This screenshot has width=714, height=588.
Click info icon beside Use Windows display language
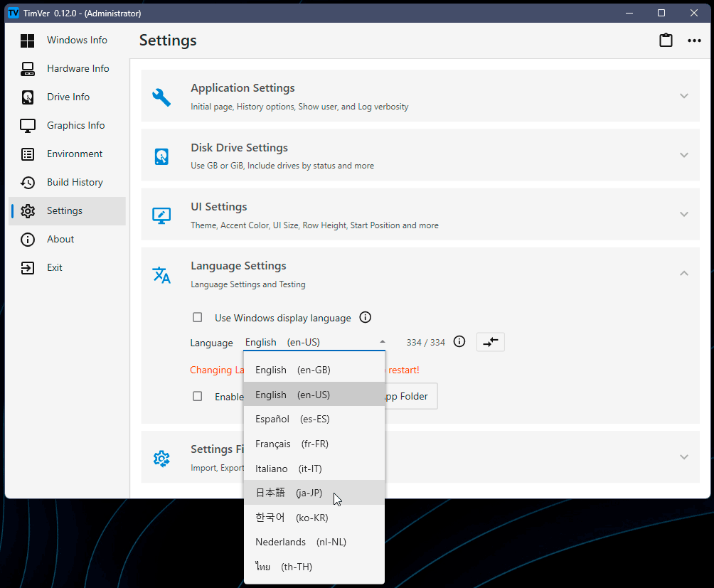click(366, 317)
